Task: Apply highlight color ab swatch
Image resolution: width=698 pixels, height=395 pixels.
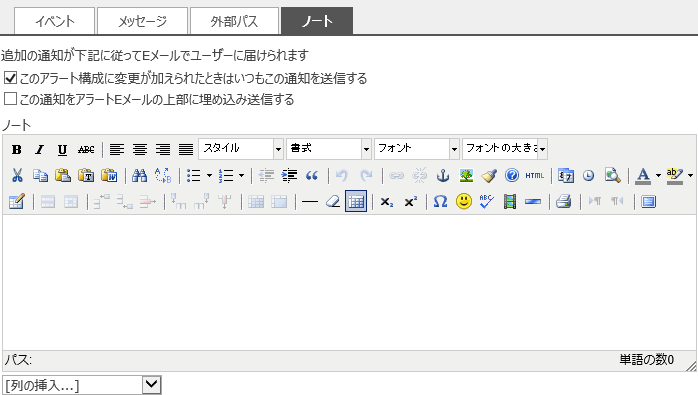Action: (675, 175)
